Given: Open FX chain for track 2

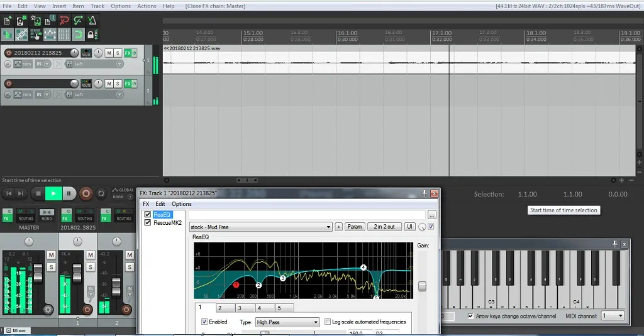Looking at the screenshot, I should pyautogui.click(x=128, y=84).
